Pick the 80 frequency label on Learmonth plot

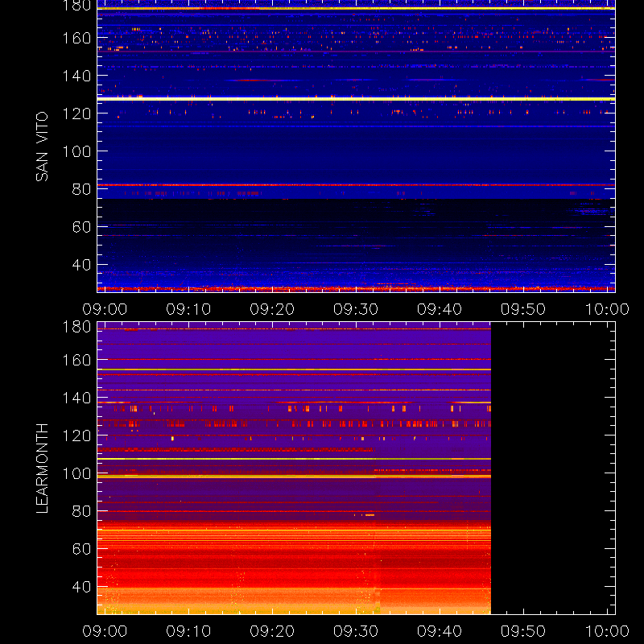(81, 511)
